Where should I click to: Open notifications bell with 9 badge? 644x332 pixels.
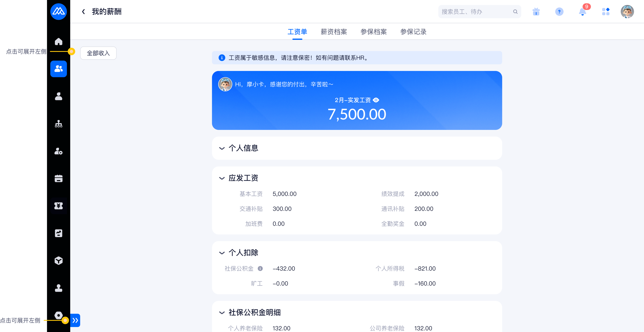tap(582, 12)
